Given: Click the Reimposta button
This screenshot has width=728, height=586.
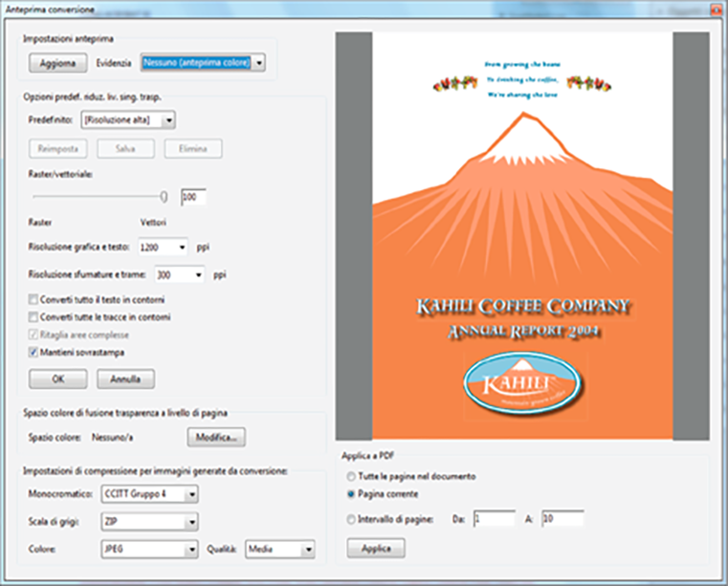Looking at the screenshot, I should (x=57, y=148).
